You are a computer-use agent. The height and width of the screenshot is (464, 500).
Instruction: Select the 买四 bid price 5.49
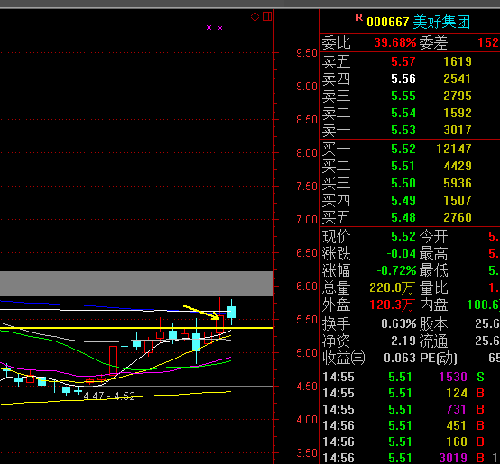(x=403, y=200)
